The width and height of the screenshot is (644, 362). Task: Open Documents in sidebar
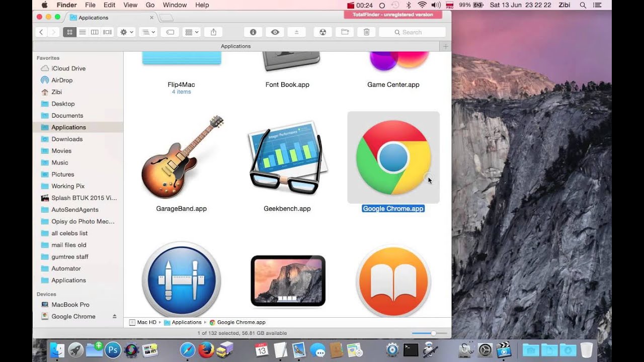click(x=67, y=116)
